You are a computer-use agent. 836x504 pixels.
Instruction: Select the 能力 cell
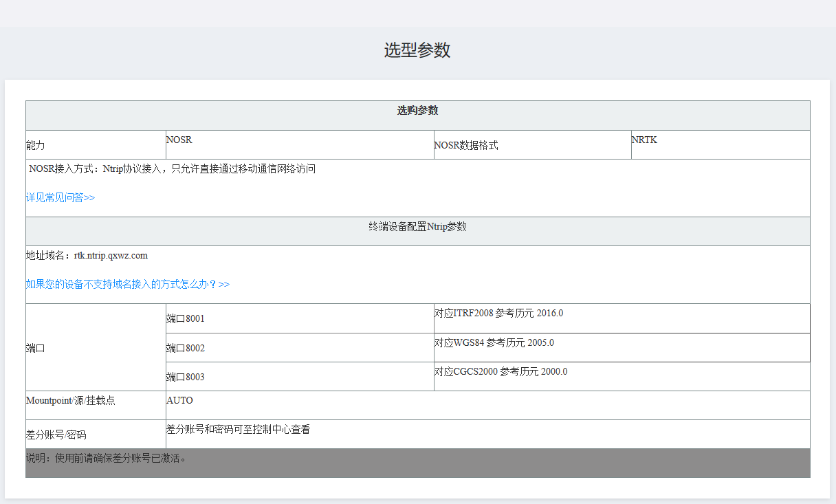pyautogui.click(x=34, y=145)
